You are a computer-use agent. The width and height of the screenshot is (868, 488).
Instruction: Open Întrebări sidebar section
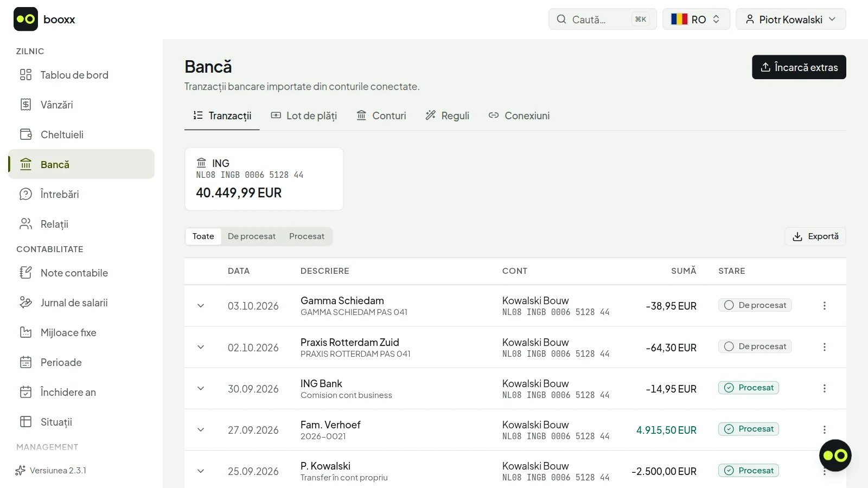[x=81, y=194]
